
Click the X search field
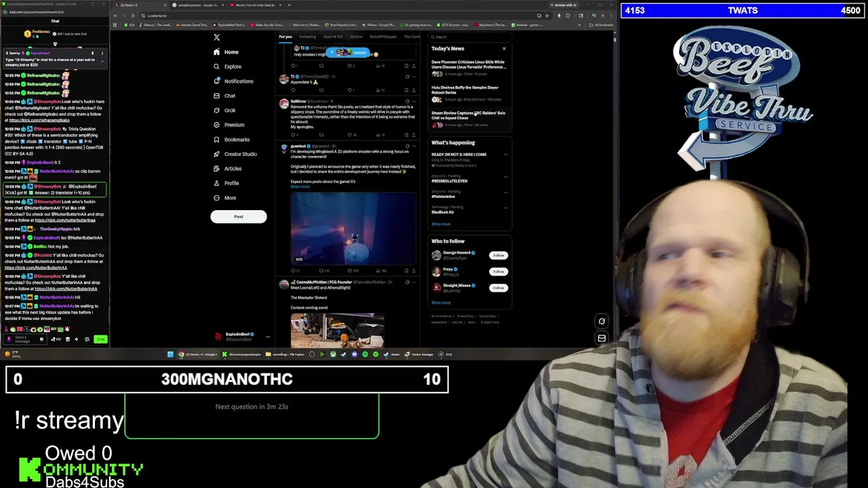pyautogui.click(x=469, y=37)
